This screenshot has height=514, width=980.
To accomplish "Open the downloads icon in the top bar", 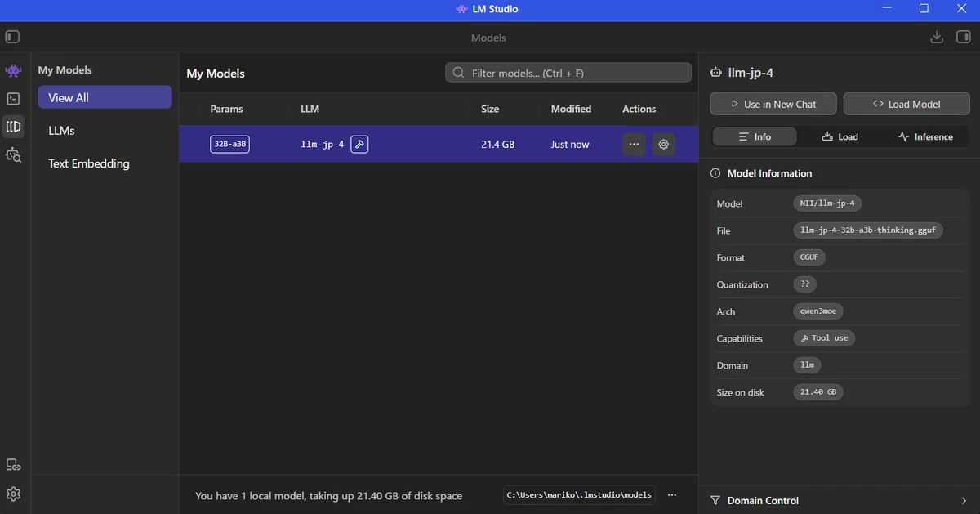I will (937, 38).
